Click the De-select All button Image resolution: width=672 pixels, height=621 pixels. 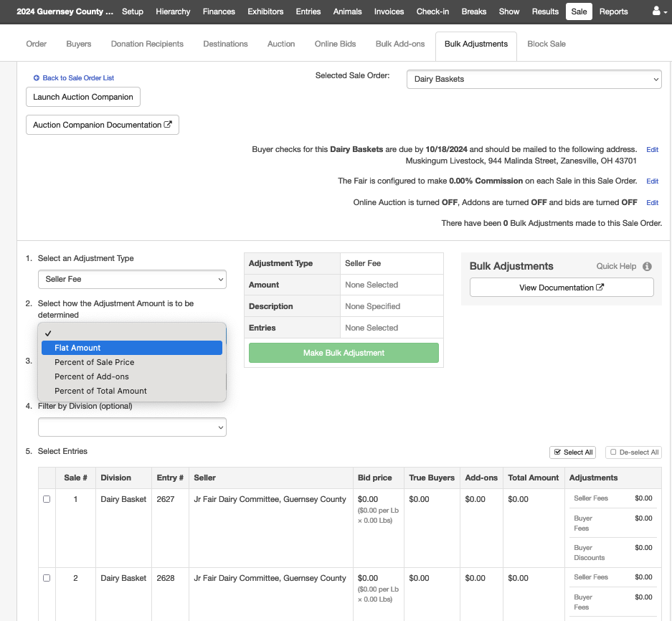click(633, 452)
